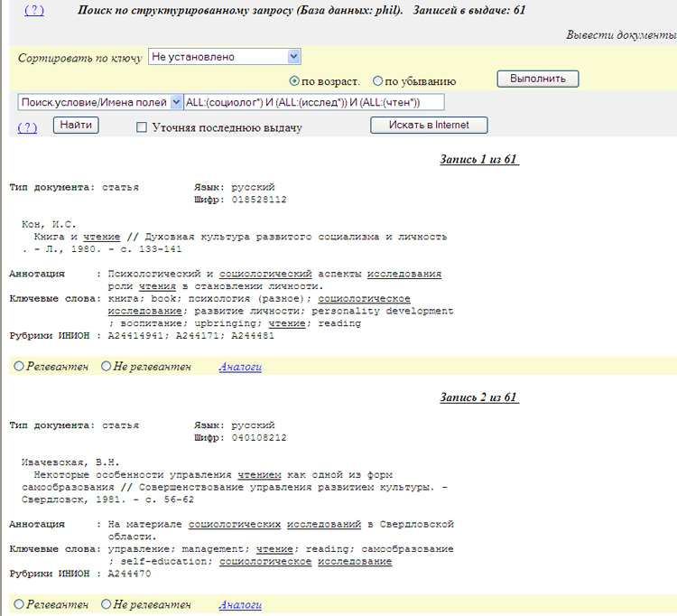Viewport: 677px width, 616px height.
Task: Click the Вывести документы link
Action: (x=622, y=34)
